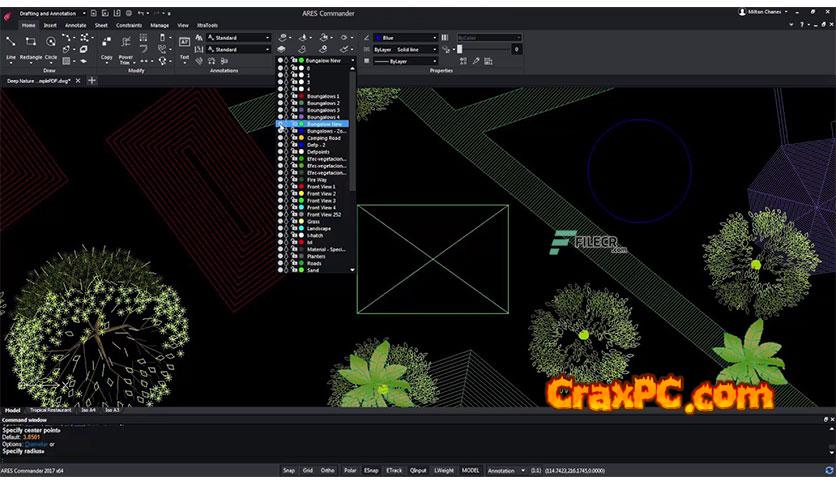Image resolution: width=836 pixels, height=484 pixels.
Task: Select the Circle drawing tool
Action: (51, 46)
